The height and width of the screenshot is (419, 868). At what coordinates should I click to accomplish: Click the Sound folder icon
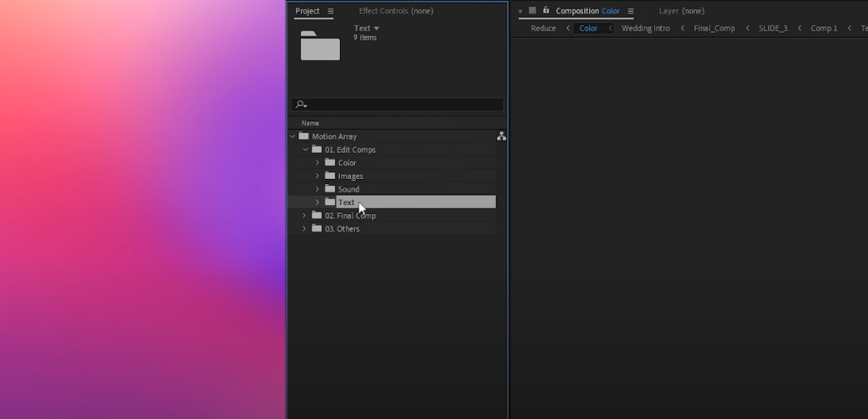330,189
